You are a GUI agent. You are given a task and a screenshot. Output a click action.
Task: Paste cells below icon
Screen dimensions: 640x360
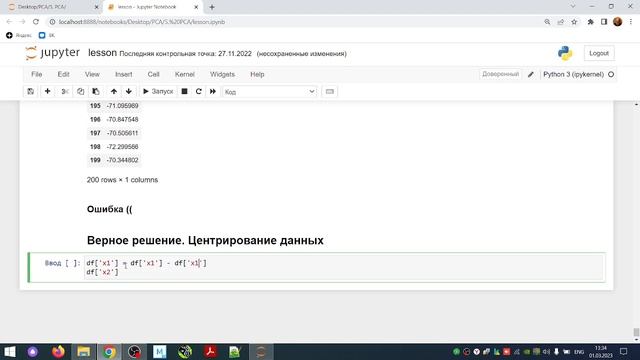(96, 91)
